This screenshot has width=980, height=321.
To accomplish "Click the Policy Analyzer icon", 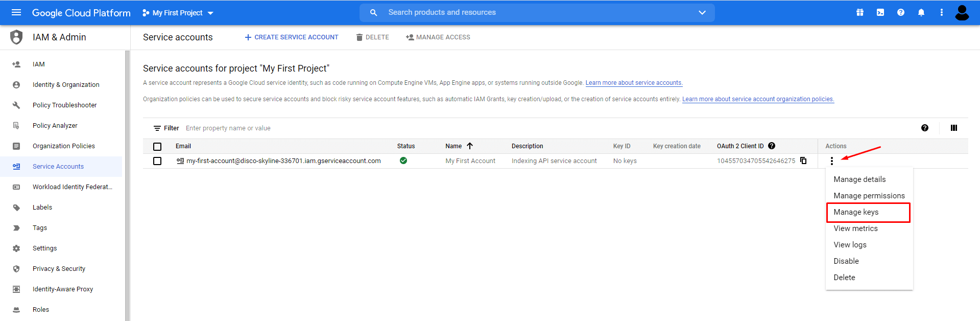I will 16,126.
